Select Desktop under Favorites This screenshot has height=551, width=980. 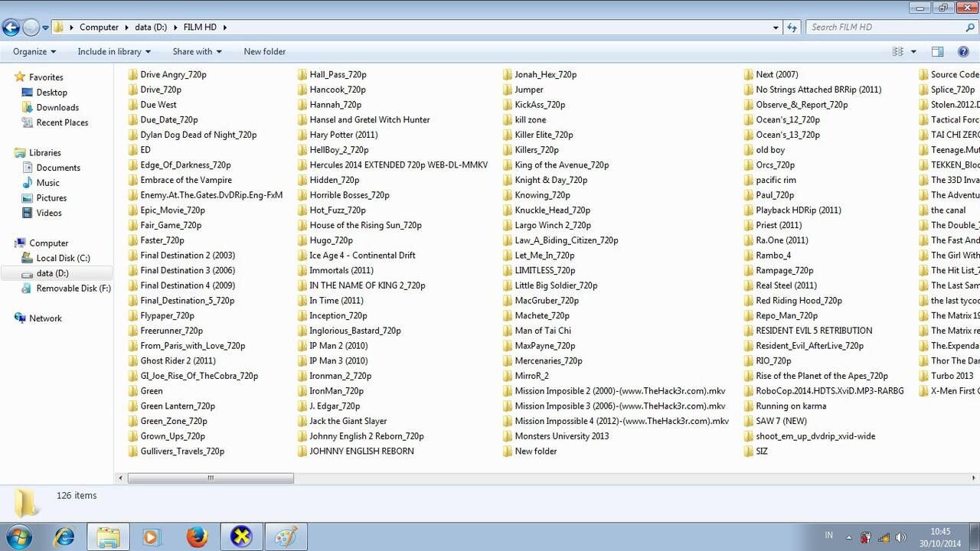(x=52, y=93)
